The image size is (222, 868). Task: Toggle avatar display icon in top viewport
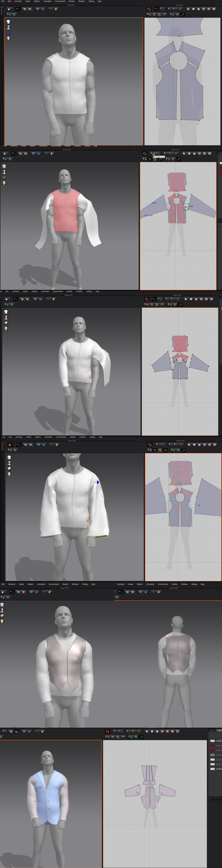click(8, 27)
